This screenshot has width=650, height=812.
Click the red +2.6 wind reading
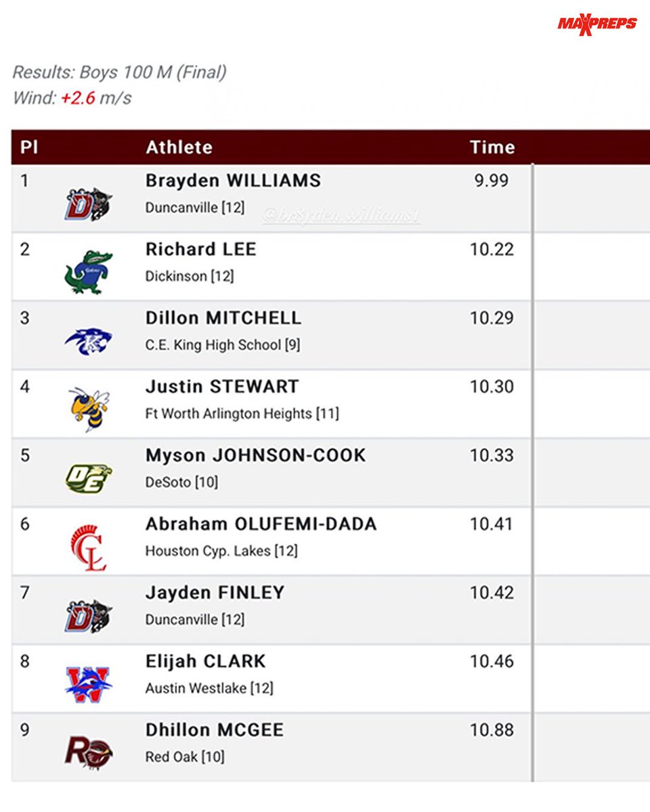click(78, 98)
